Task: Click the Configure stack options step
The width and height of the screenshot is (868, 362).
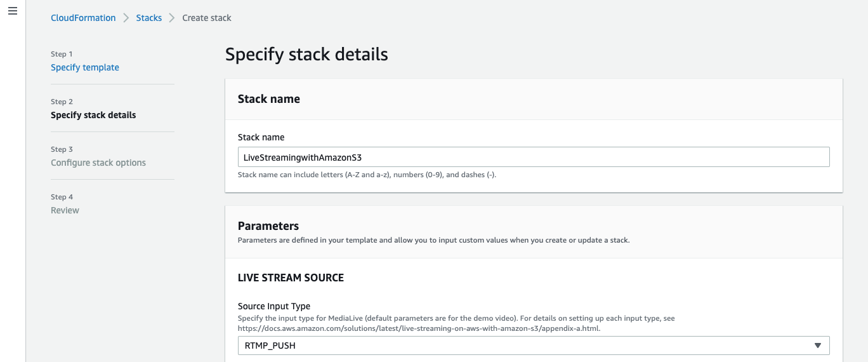Action: tap(98, 163)
